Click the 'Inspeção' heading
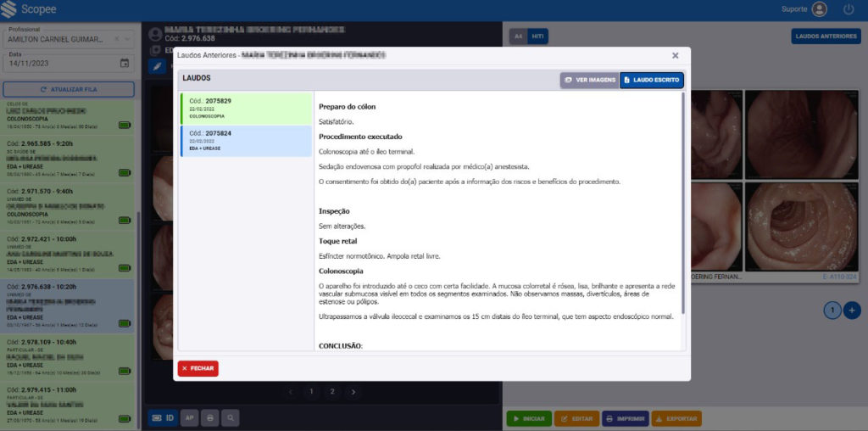Screen dimensions: 868x431 pyautogui.click(x=334, y=211)
